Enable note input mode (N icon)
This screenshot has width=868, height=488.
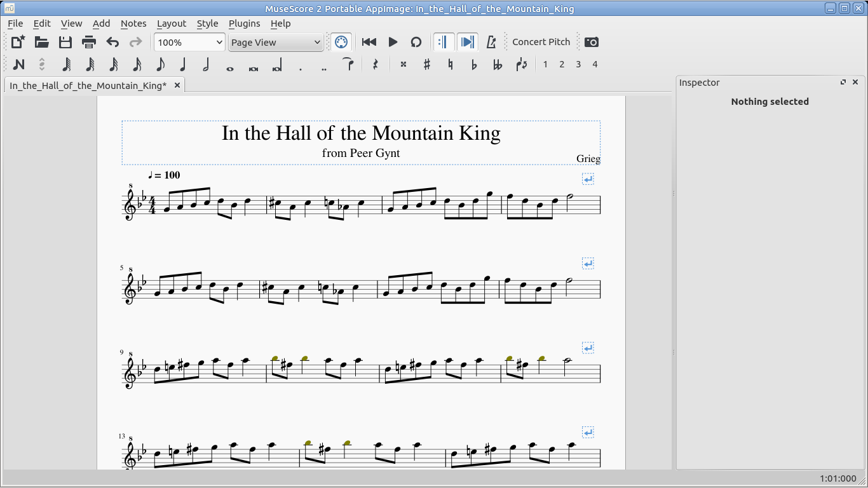click(x=18, y=64)
